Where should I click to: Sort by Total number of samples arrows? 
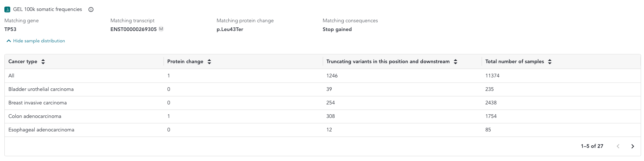coord(550,62)
